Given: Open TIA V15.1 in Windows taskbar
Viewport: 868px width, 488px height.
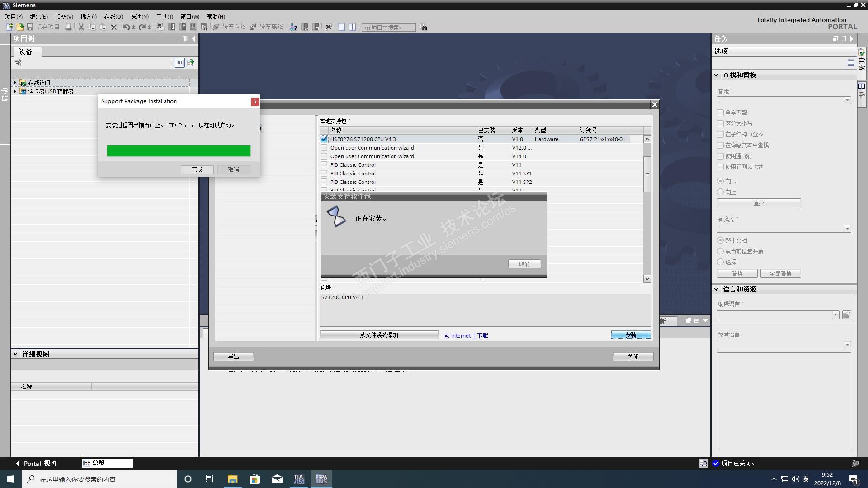Looking at the screenshot, I should (299, 479).
